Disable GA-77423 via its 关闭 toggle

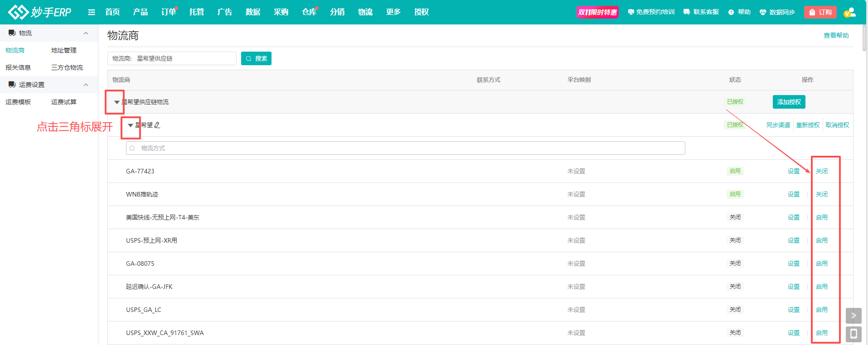point(821,171)
